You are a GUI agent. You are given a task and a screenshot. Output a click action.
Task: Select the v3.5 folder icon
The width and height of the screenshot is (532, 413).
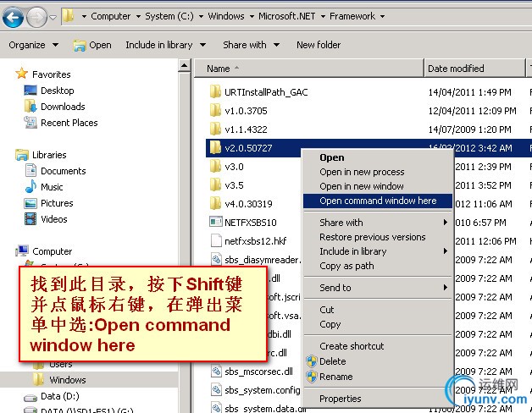[x=215, y=185]
